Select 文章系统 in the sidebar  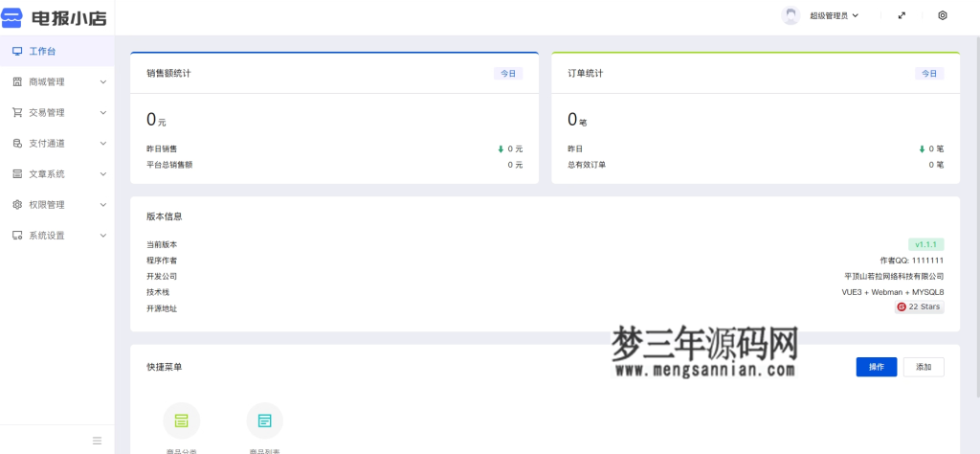pos(56,174)
